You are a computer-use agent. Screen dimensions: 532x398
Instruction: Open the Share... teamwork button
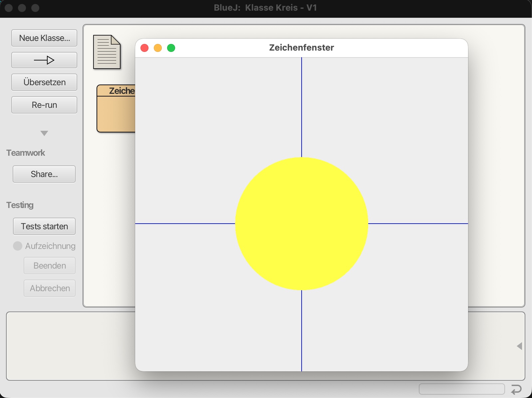tap(44, 174)
